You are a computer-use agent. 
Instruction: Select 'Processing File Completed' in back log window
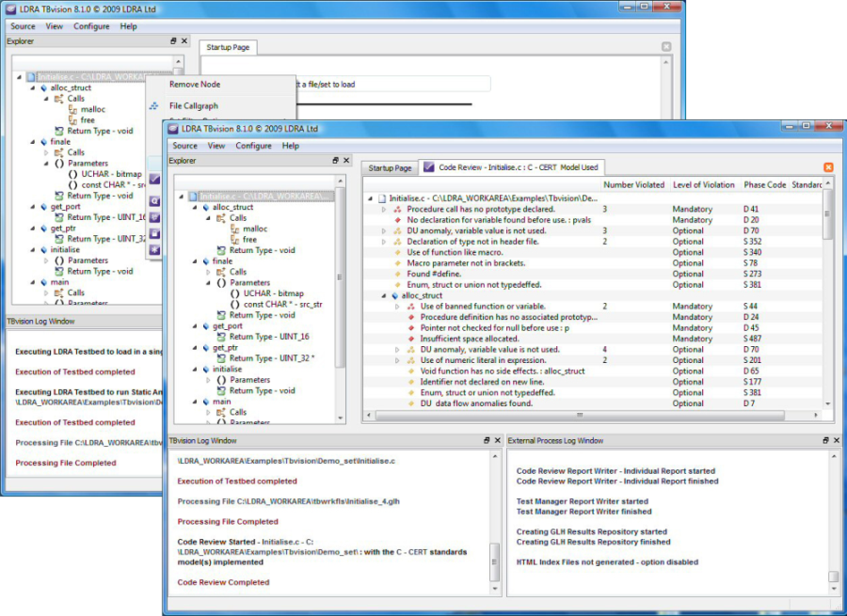point(65,464)
